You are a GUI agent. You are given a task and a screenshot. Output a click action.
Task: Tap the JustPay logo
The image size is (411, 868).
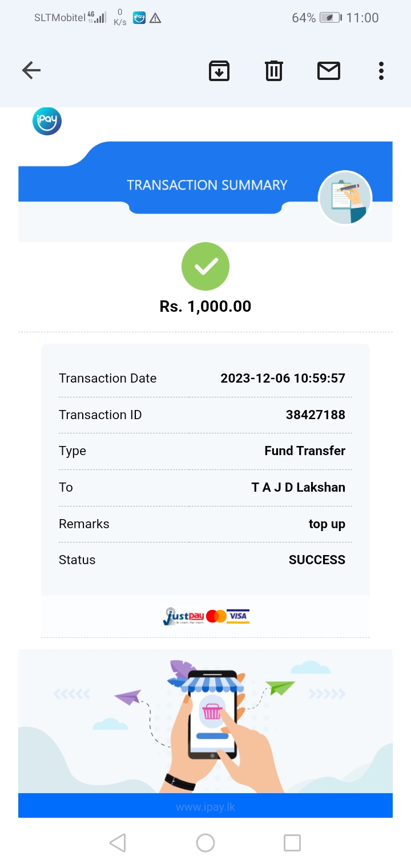coord(183,617)
